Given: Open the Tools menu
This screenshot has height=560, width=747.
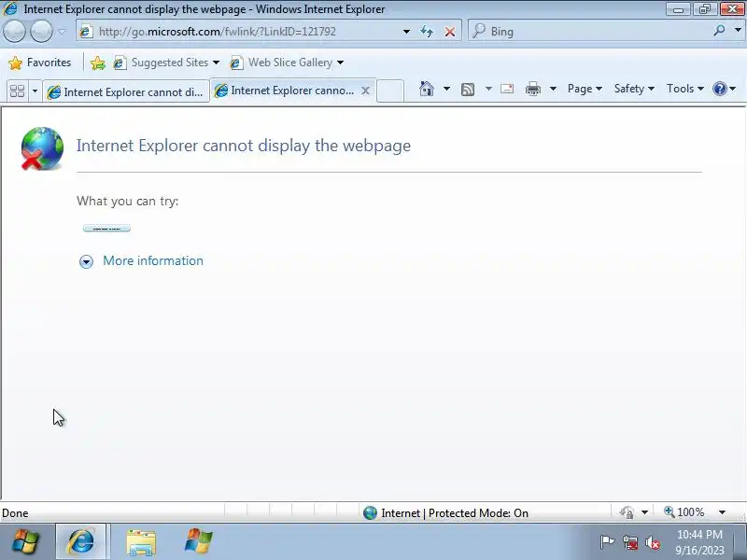Looking at the screenshot, I should click(x=685, y=89).
